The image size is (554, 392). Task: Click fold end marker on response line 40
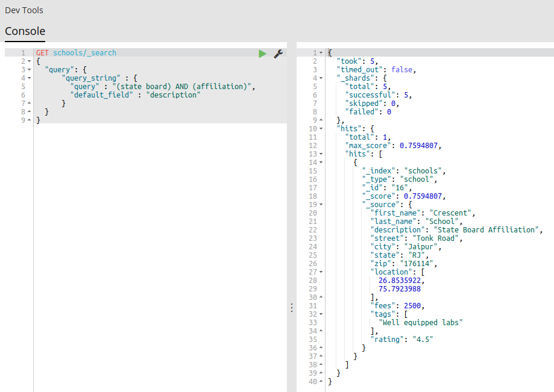[321, 381]
